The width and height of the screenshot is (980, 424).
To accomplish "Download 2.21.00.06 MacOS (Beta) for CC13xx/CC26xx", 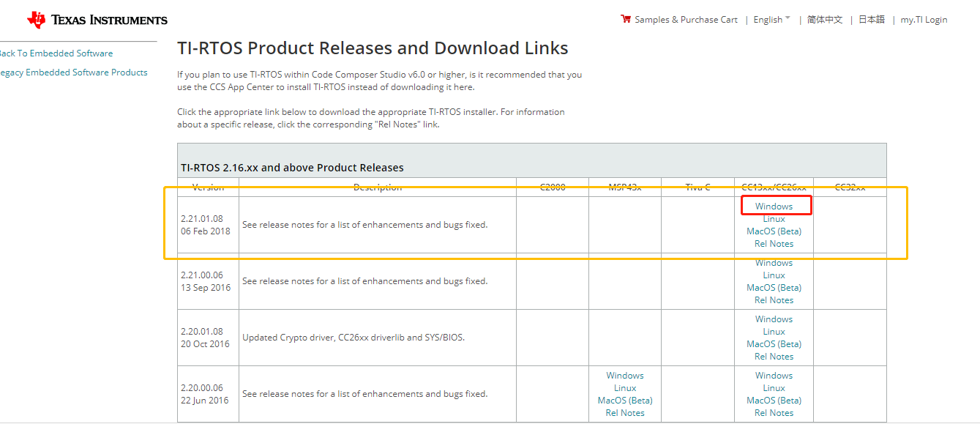I will pyautogui.click(x=774, y=288).
